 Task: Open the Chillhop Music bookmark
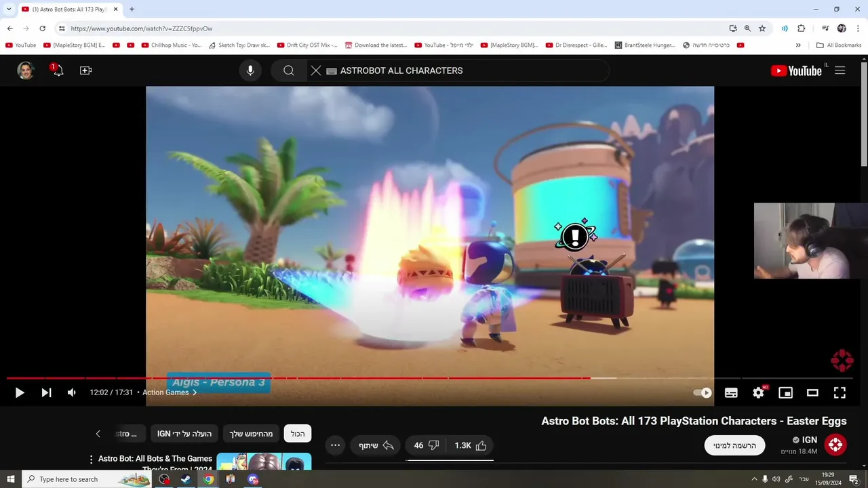click(172, 45)
